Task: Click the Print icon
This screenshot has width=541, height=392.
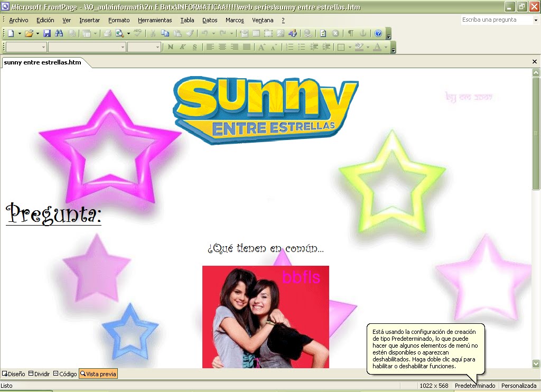Action: 108,33
